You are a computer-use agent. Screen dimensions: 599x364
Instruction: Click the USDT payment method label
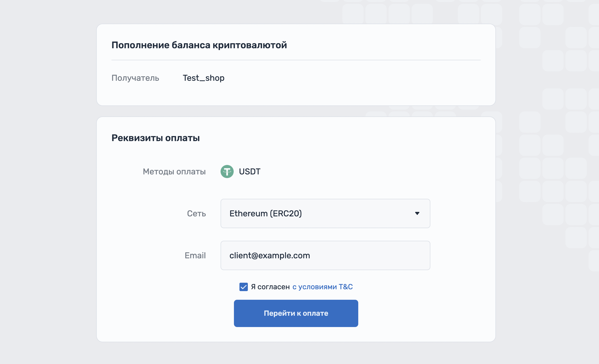point(249,172)
